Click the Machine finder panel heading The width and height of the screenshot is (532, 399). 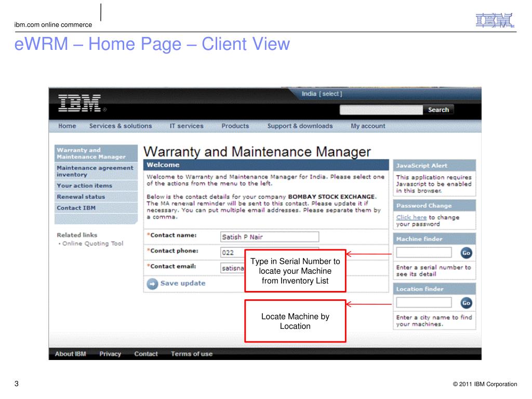tap(434, 239)
